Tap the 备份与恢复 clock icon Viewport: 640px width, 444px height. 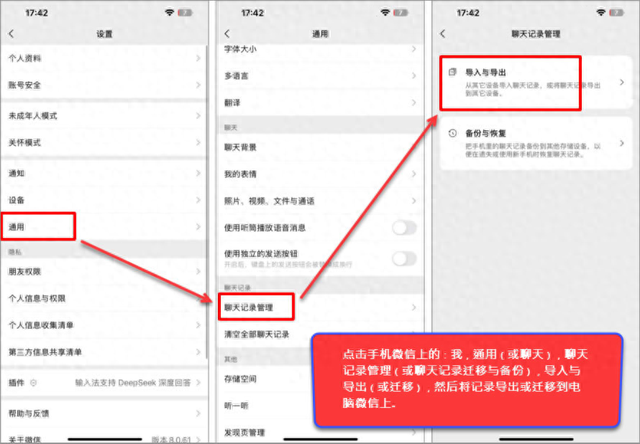click(x=452, y=133)
